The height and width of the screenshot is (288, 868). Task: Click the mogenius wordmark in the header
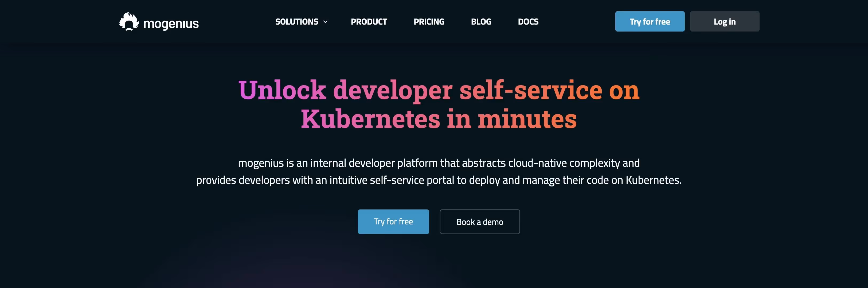click(171, 24)
